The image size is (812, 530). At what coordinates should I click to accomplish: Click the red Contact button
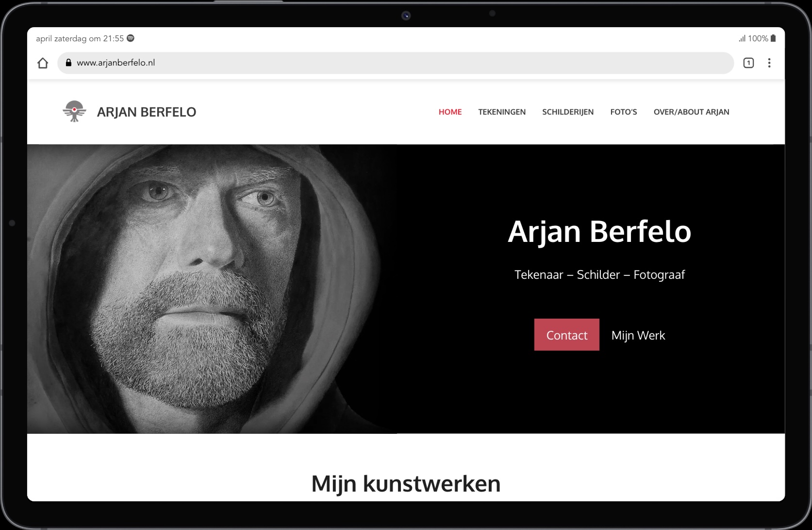[567, 335]
